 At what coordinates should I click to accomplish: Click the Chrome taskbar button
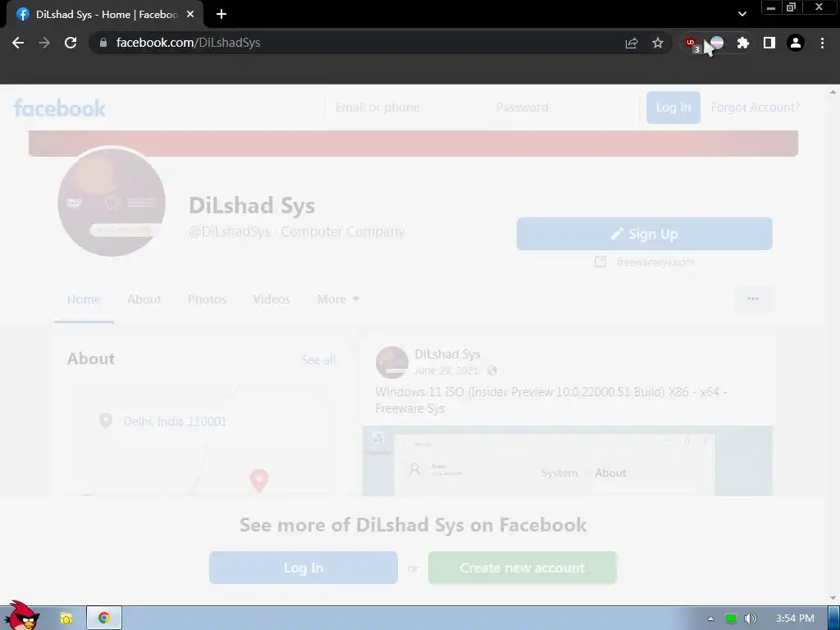[104, 619]
